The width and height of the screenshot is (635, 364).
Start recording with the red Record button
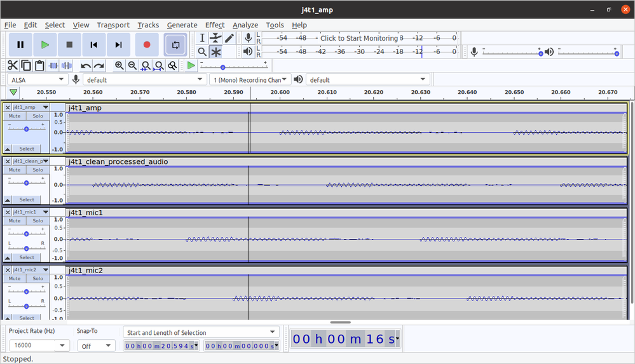point(147,44)
